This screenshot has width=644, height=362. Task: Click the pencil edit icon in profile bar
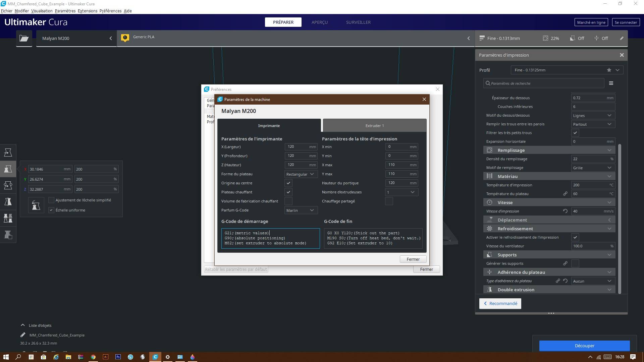click(x=622, y=38)
